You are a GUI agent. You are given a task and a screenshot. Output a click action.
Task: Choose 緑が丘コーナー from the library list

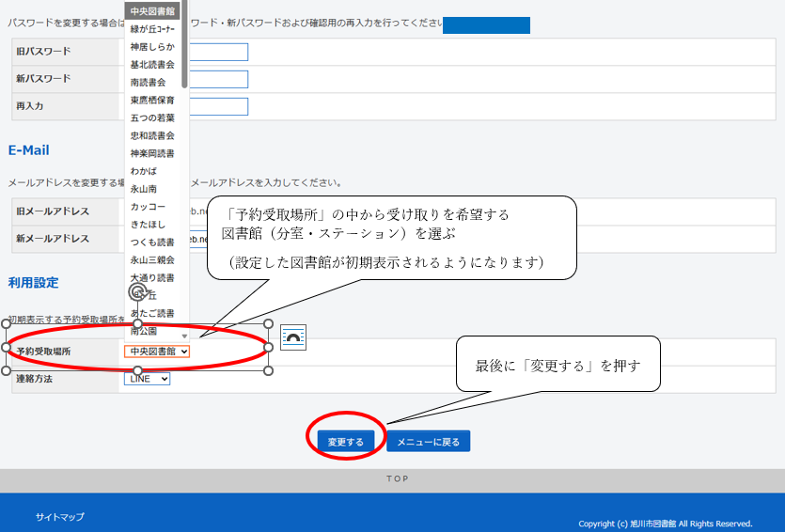point(153,29)
